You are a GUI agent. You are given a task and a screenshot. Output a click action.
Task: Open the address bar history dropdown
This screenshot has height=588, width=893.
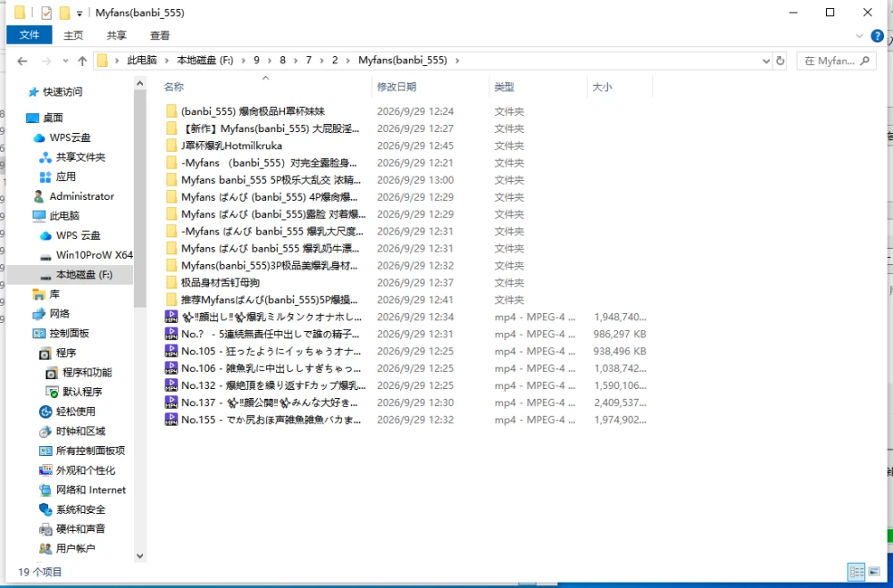tap(766, 61)
